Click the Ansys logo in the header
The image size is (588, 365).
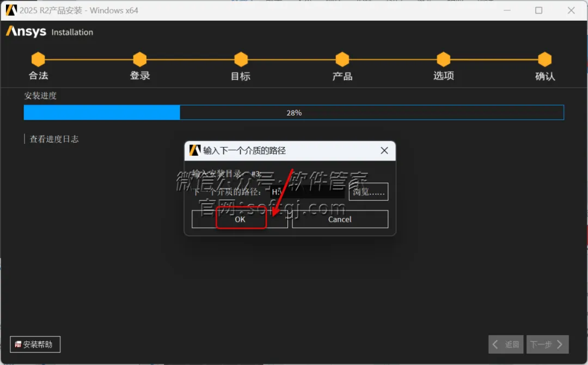[x=26, y=32]
